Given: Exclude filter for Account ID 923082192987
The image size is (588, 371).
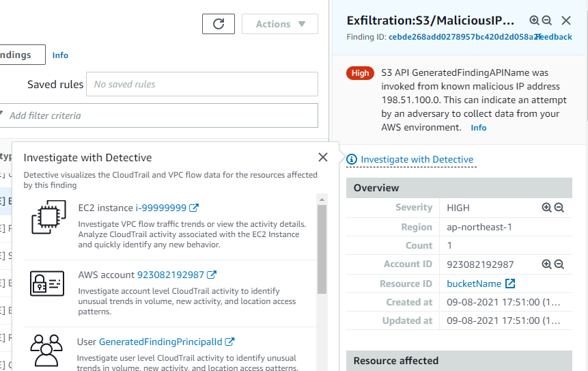Looking at the screenshot, I should tap(559, 264).
